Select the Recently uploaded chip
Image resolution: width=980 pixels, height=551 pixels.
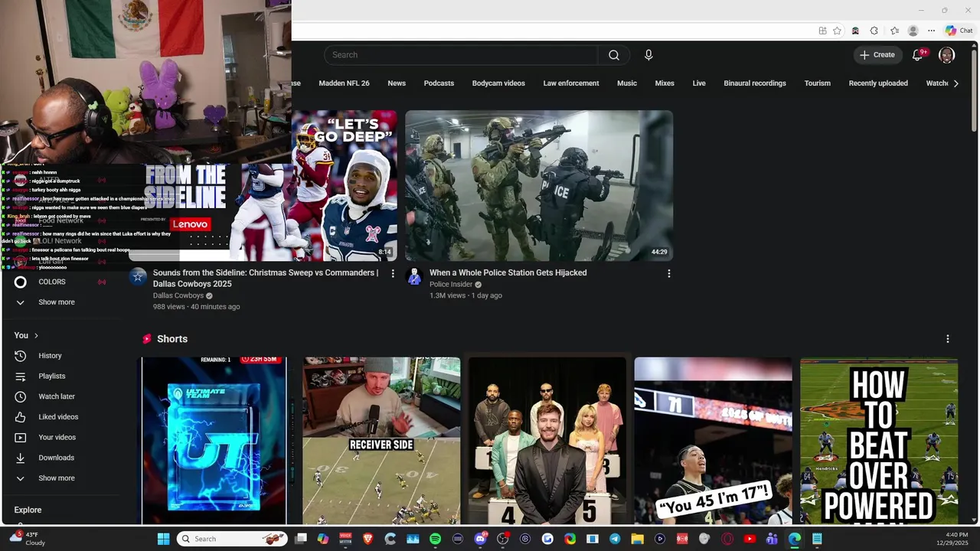(x=878, y=83)
